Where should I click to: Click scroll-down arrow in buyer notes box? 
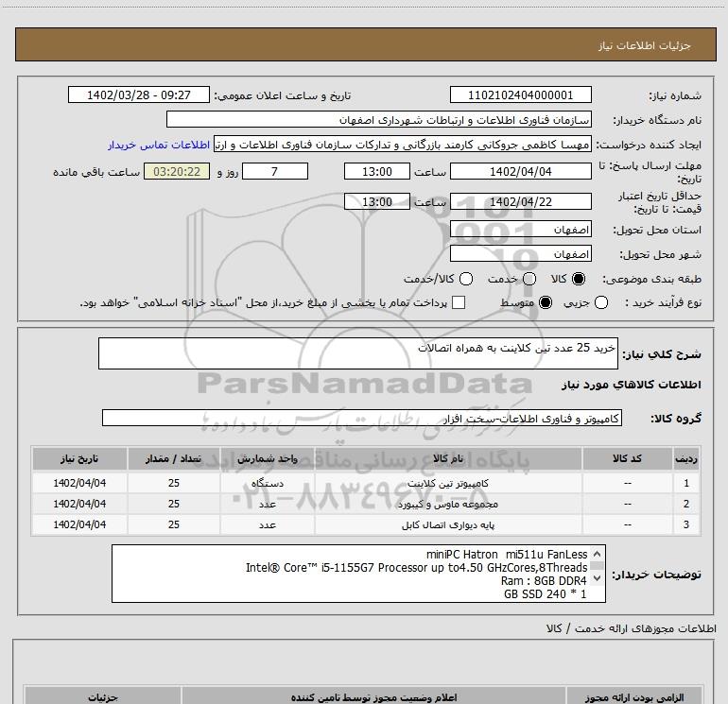(598, 578)
